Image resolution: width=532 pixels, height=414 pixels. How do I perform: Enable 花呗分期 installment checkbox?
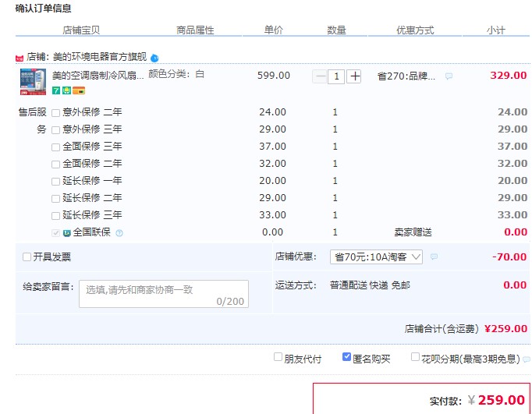point(415,357)
